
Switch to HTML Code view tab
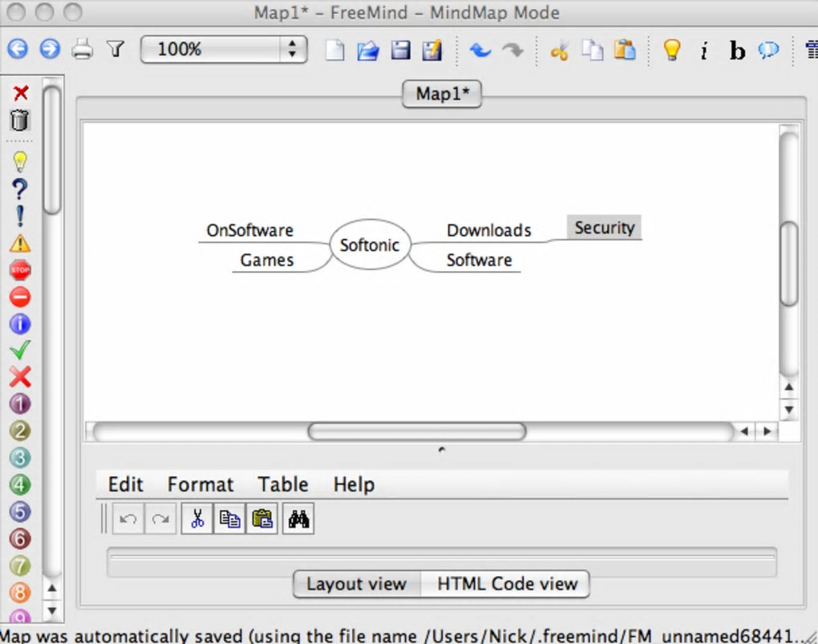507,584
